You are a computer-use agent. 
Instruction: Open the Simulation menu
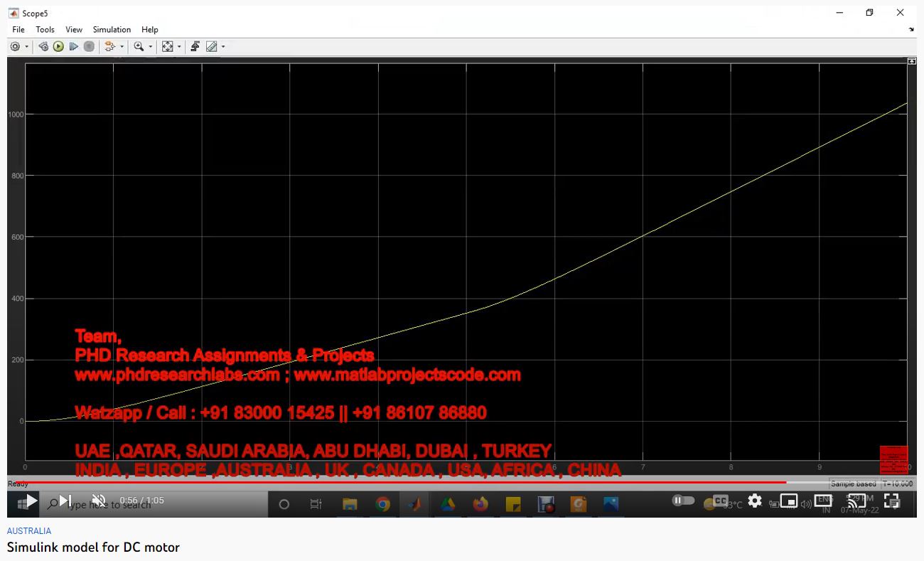112,29
